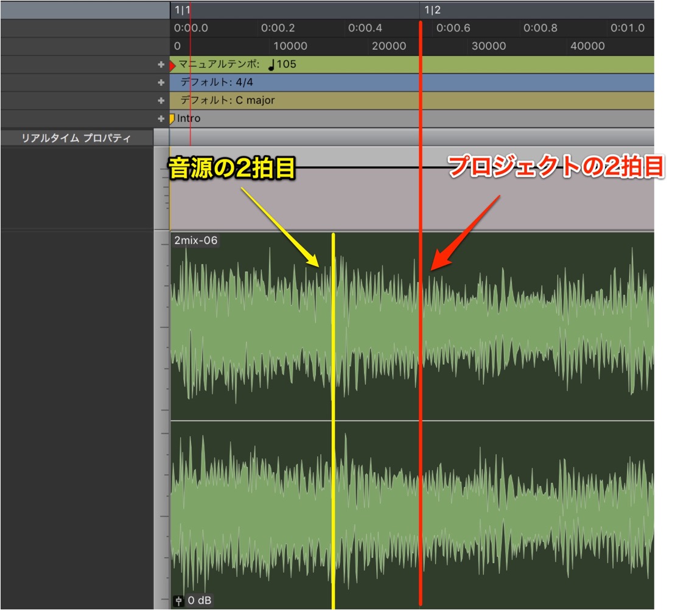The image size is (700, 610).
Task: Add a tempo event with the plus icon
Action: tap(161, 65)
